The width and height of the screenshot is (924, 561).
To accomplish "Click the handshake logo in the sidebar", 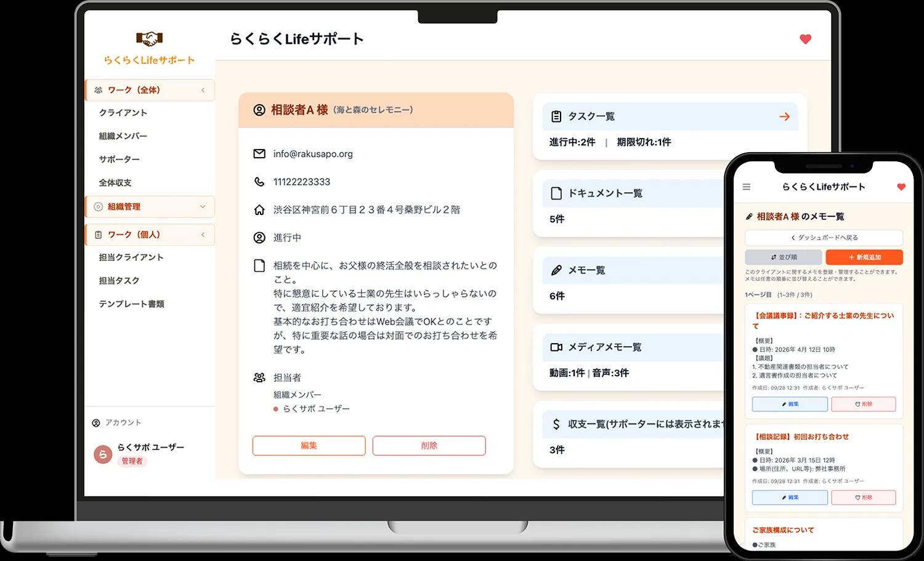I will [149, 39].
